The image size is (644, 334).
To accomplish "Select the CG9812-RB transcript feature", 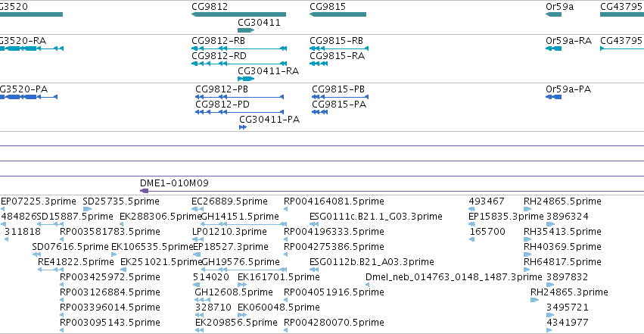I will point(239,48).
